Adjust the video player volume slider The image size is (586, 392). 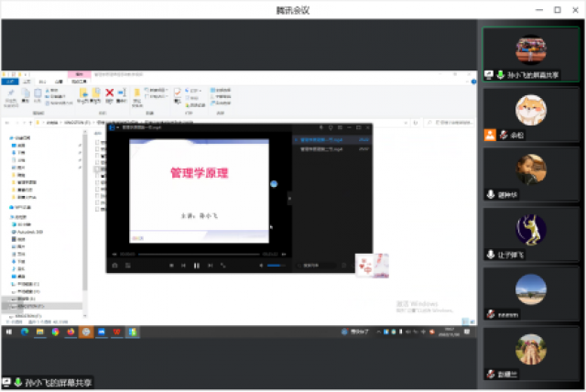click(277, 266)
